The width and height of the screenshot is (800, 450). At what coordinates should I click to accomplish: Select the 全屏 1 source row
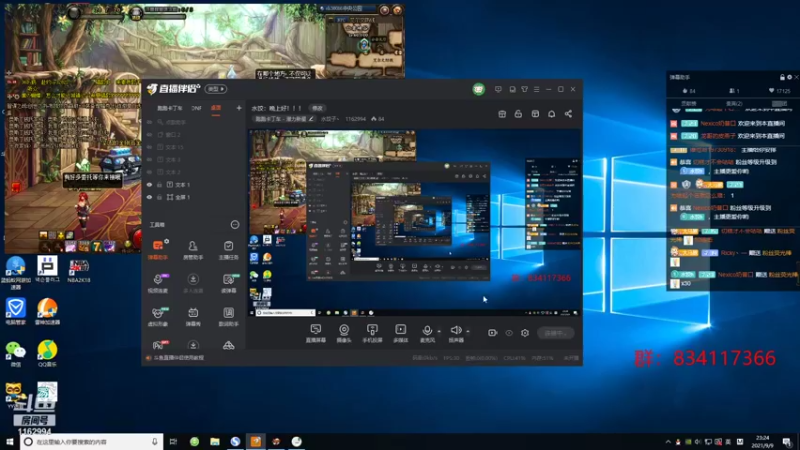tap(193, 197)
